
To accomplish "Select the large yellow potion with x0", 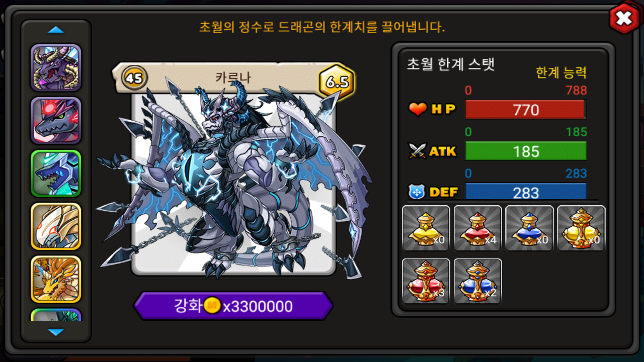I will (x=581, y=228).
